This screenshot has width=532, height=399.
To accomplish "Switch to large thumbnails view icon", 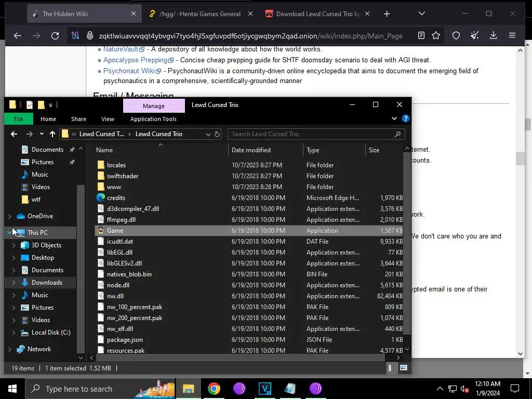I will [x=403, y=368].
